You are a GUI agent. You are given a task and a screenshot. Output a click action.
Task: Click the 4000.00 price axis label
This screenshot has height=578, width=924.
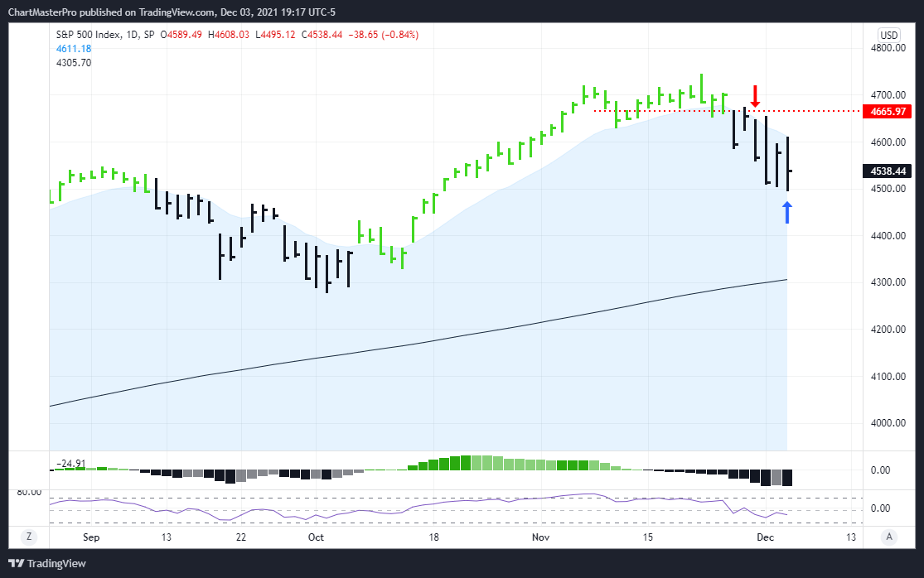[x=888, y=422]
